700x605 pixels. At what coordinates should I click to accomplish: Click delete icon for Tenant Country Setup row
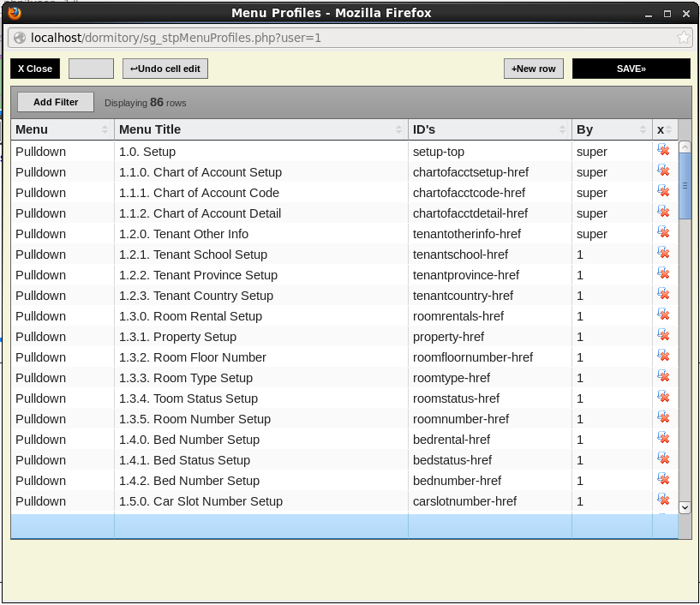[663, 295]
